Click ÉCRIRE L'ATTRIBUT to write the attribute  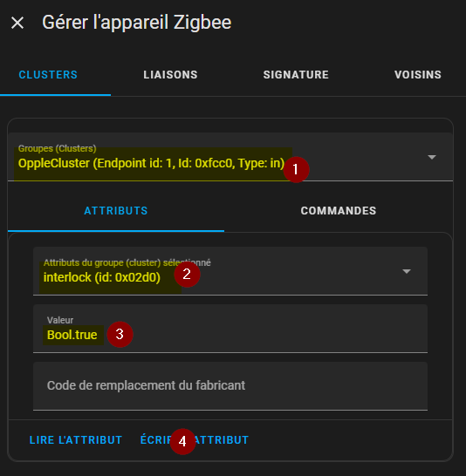[x=195, y=440]
